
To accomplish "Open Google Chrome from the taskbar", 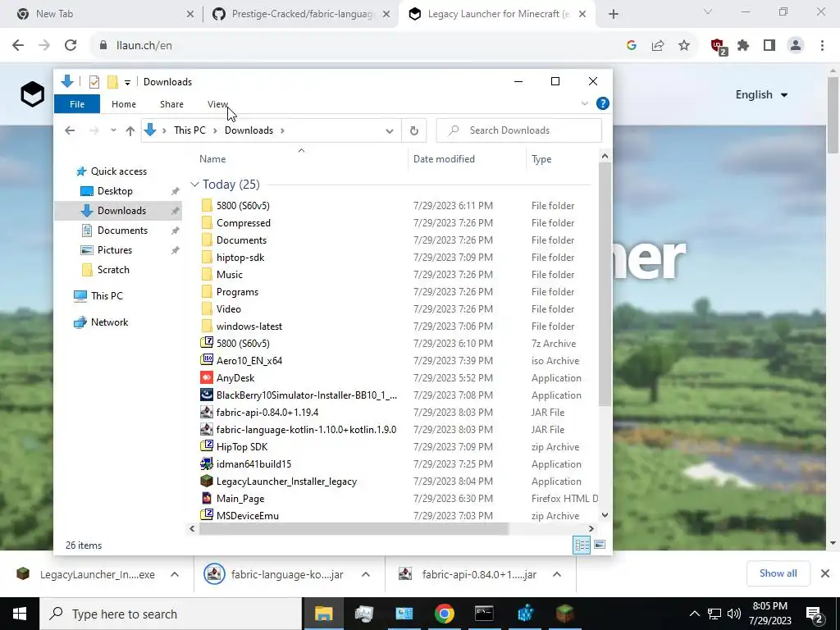I will (444, 614).
